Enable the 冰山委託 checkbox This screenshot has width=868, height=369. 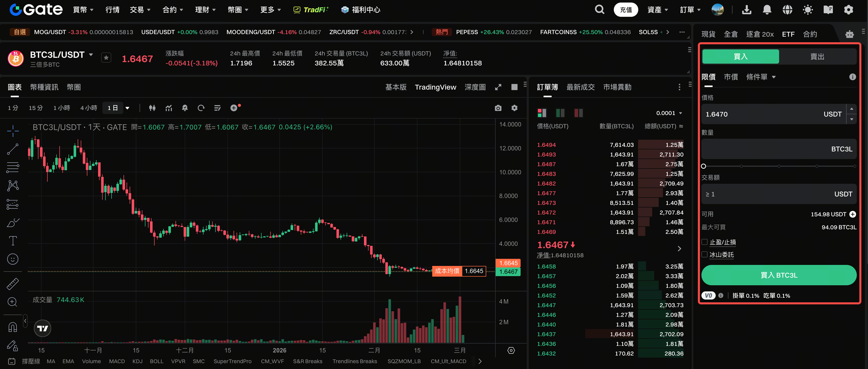704,254
